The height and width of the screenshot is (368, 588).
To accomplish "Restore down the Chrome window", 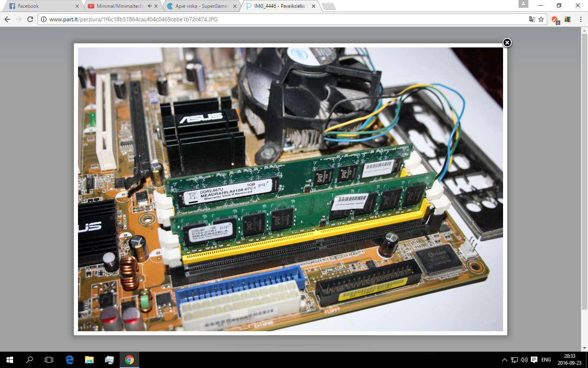I will point(559,5).
